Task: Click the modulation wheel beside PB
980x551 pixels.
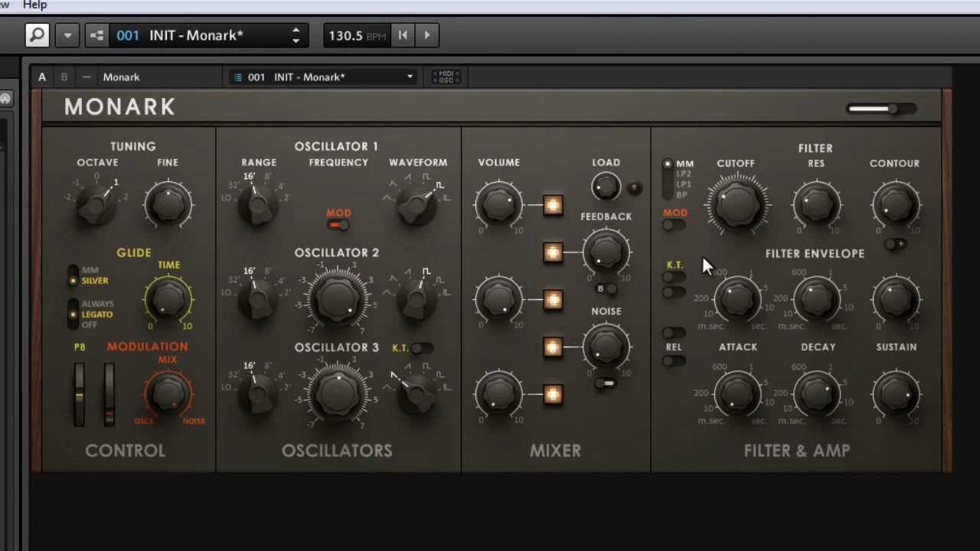Action: click(x=109, y=394)
